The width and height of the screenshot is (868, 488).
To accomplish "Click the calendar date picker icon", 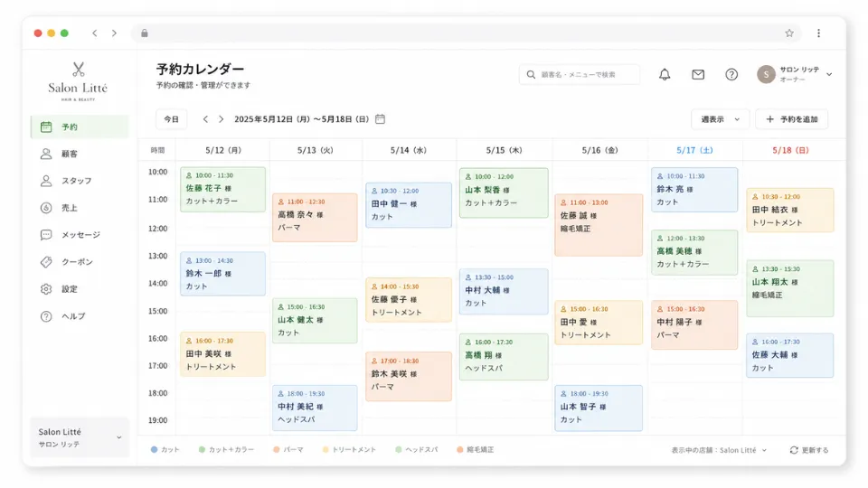I will click(x=380, y=119).
